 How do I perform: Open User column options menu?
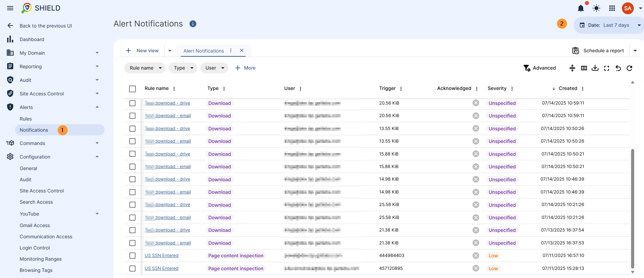point(301,89)
